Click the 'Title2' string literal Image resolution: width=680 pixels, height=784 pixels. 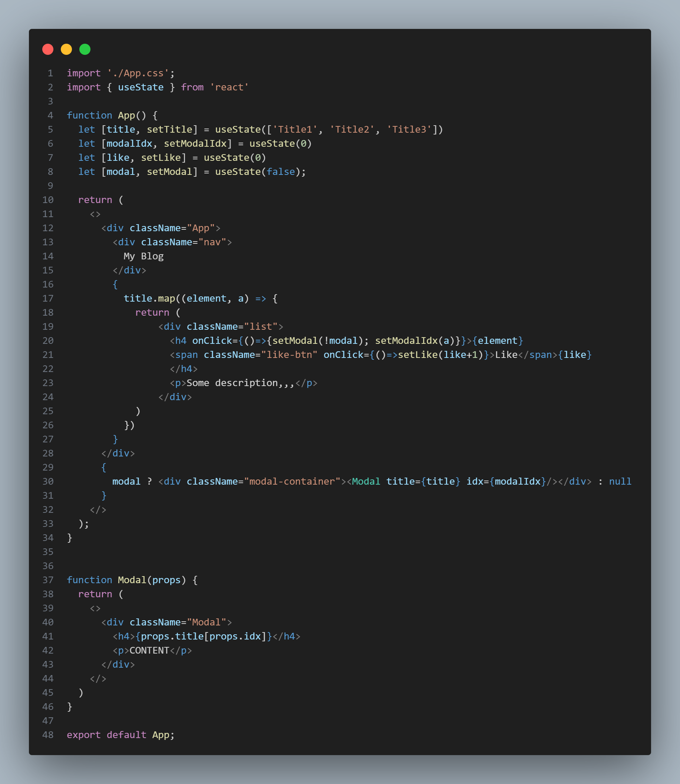(352, 129)
